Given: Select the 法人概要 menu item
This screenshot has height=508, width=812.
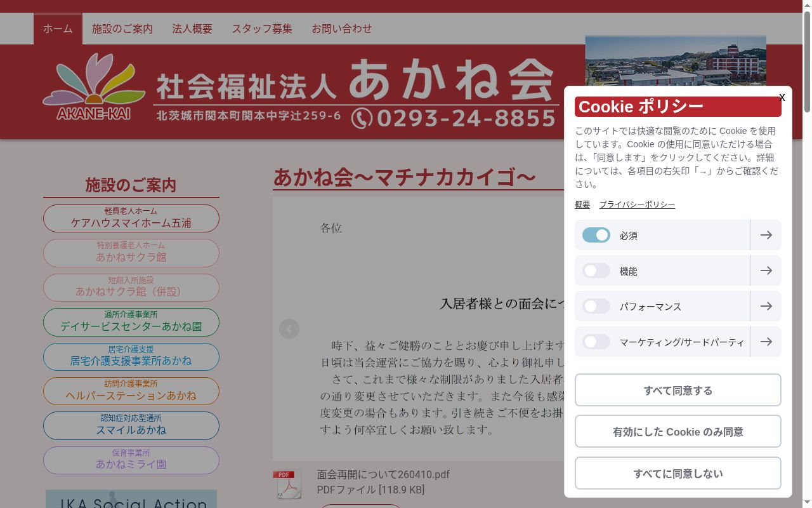Looking at the screenshot, I should [192, 29].
